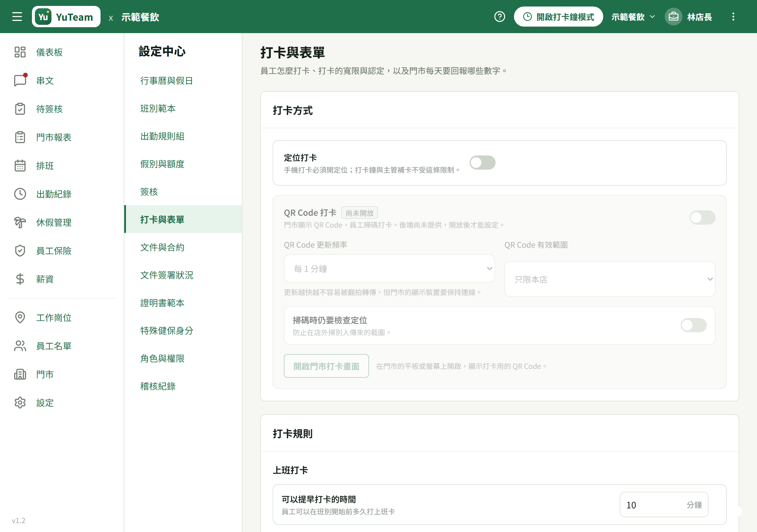Click the clock icon in 開啟打卡鐘模式
The width and height of the screenshot is (757, 532).
pyautogui.click(x=528, y=17)
